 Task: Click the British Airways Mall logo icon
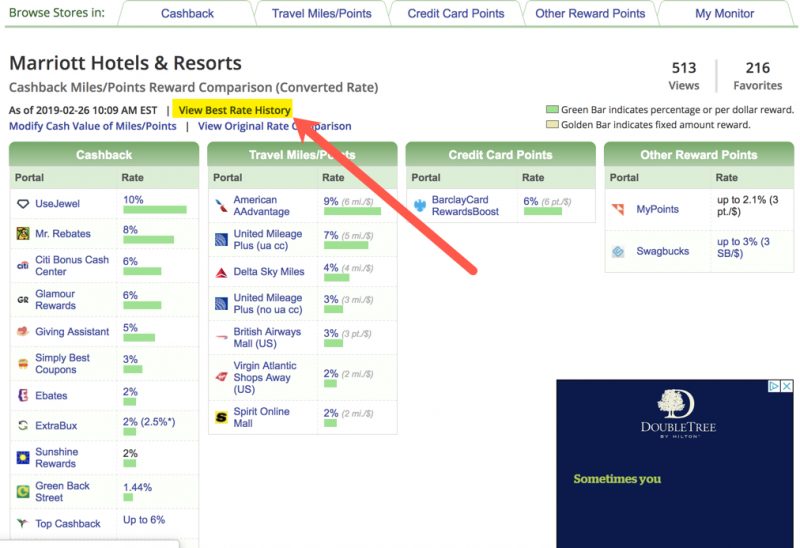tap(221, 337)
